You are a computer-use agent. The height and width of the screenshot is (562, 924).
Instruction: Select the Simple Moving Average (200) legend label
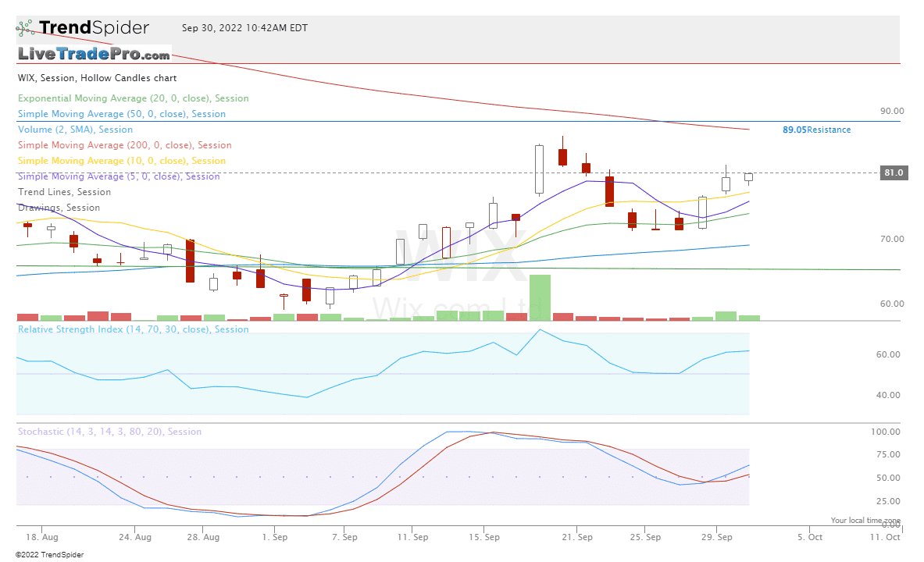pos(124,145)
